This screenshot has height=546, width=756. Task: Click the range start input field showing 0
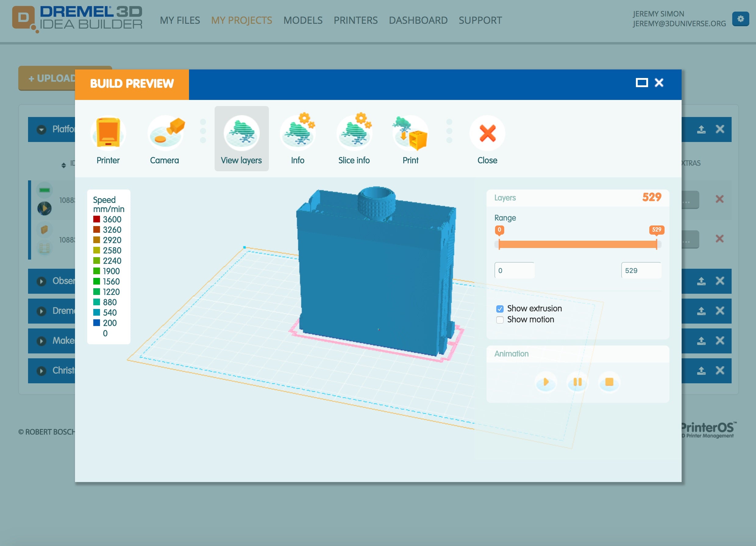point(514,270)
